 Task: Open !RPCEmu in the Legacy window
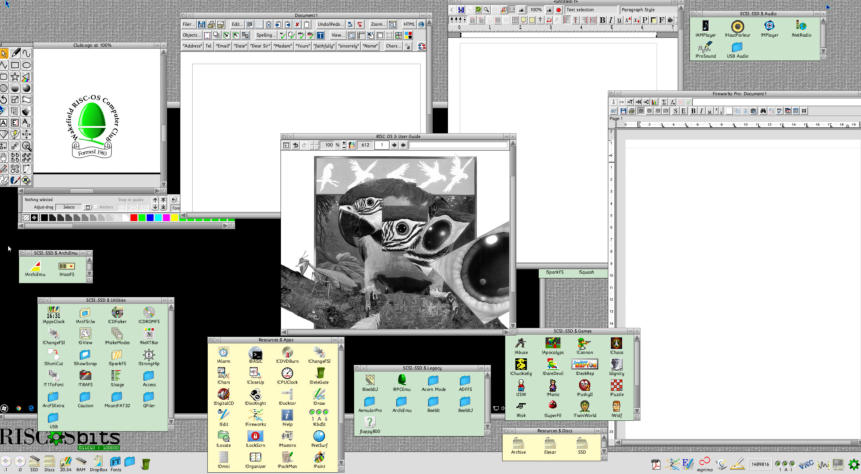(401, 382)
